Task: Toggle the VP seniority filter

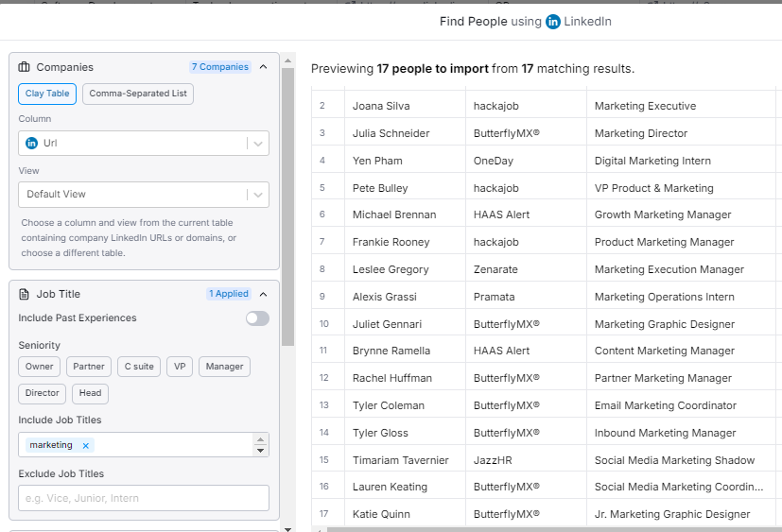Action: pos(179,366)
